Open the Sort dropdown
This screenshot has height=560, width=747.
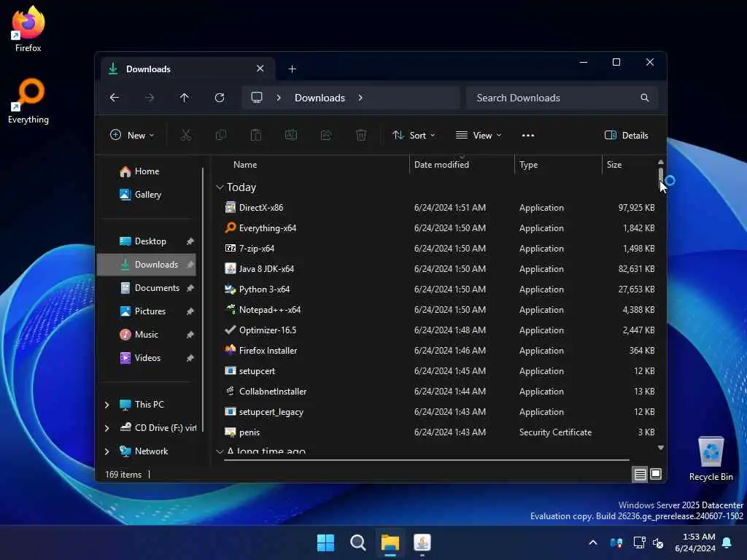tap(414, 135)
